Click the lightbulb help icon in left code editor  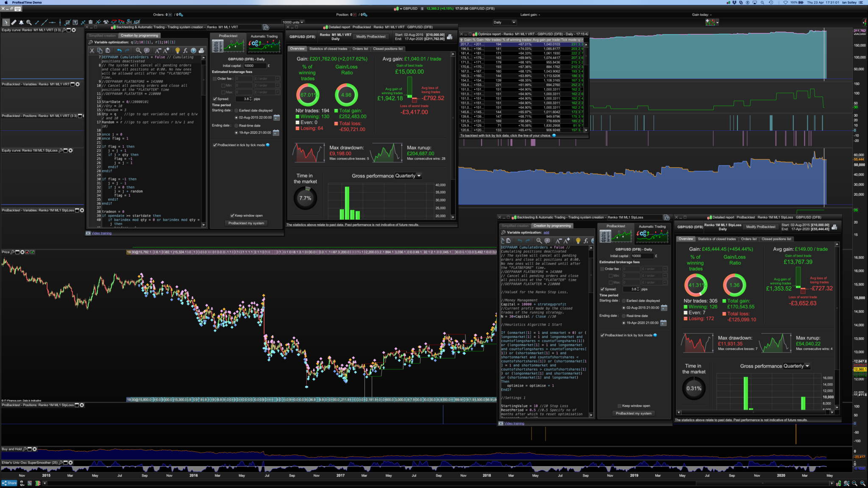click(x=178, y=50)
